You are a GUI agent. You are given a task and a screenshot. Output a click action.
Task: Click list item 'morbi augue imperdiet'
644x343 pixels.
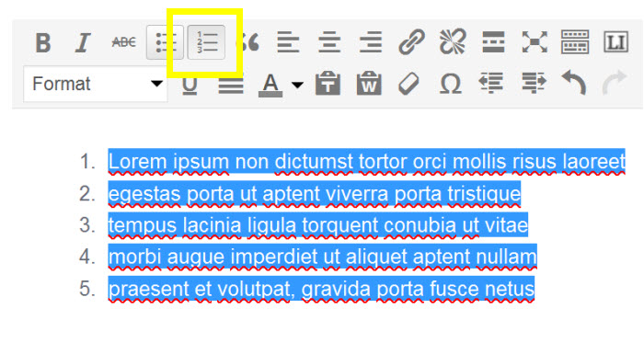pyautogui.click(x=323, y=257)
